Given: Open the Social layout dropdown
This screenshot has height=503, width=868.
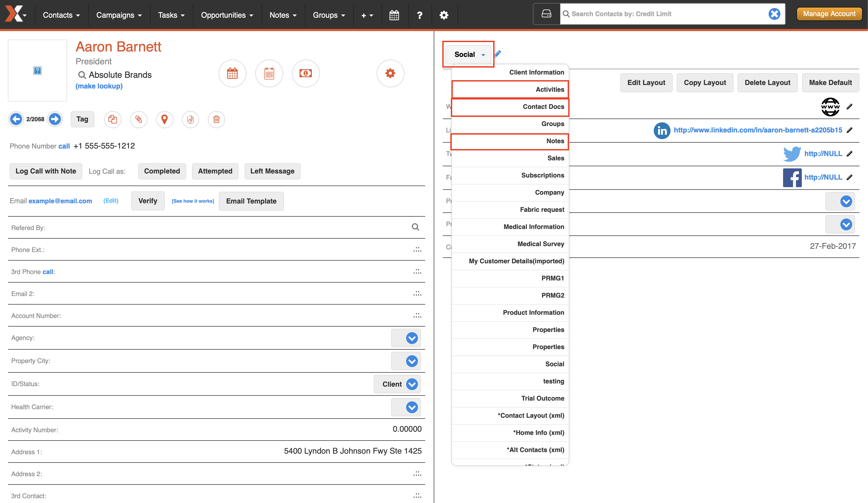Looking at the screenshot, I should [x=469, y=54].
